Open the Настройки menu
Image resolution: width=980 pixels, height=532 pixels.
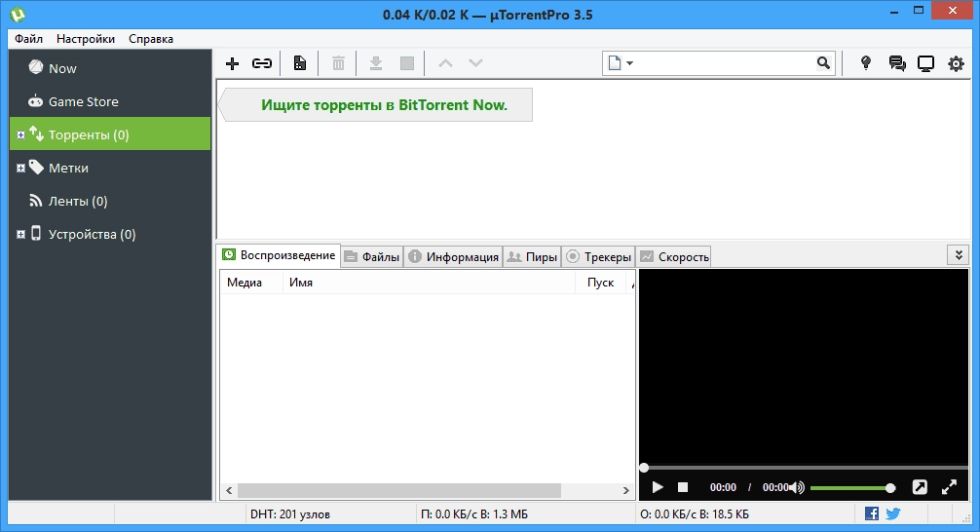[x=86, y=39]
